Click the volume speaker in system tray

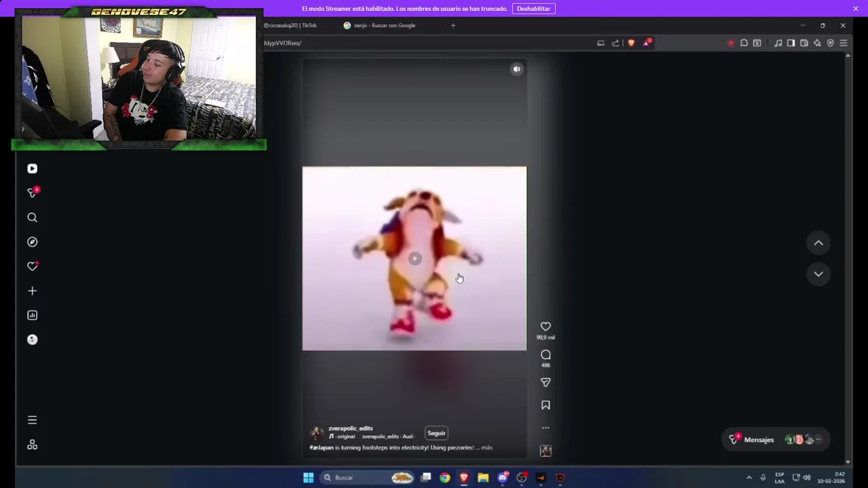tap(806, 478)
